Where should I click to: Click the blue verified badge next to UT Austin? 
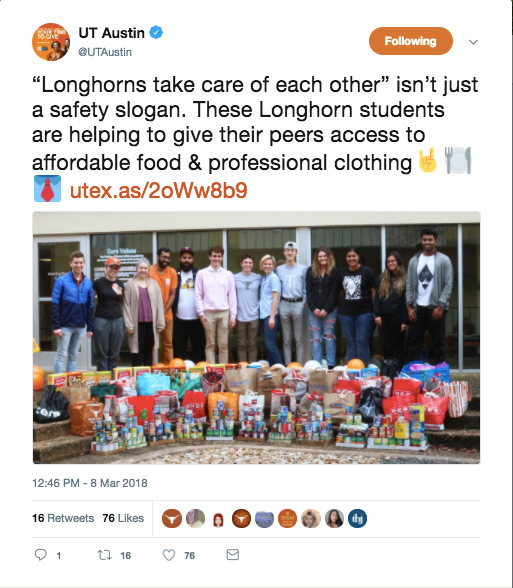click(156, 33)
